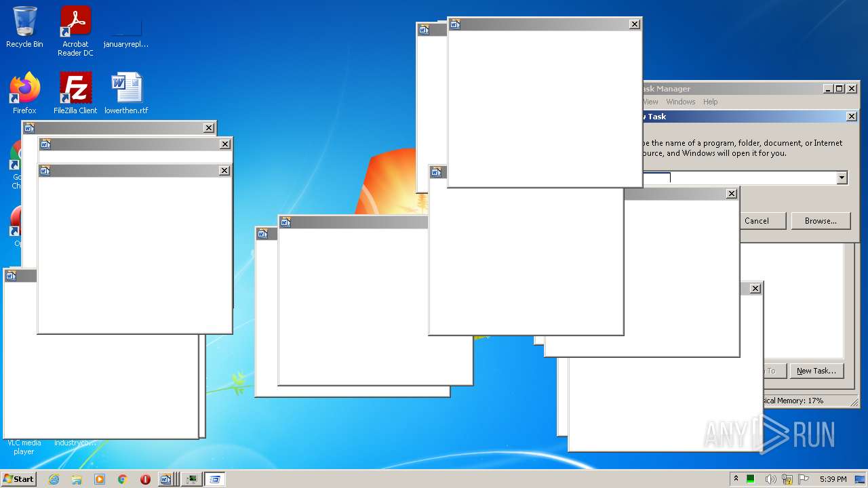Click Word icon on bottom-left blank window
Screen dimensions: 868x488
(x=10, y=275)
